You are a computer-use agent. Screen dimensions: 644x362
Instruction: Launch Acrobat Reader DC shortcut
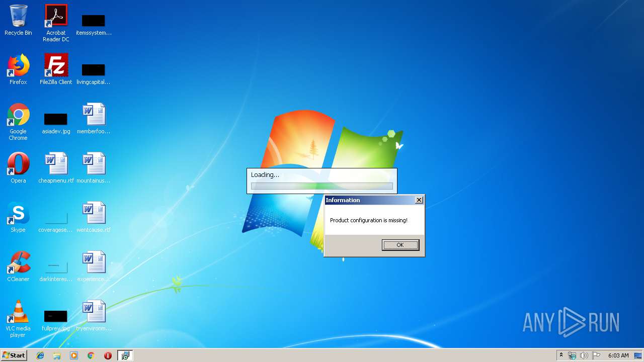click(x=56, y=24)
